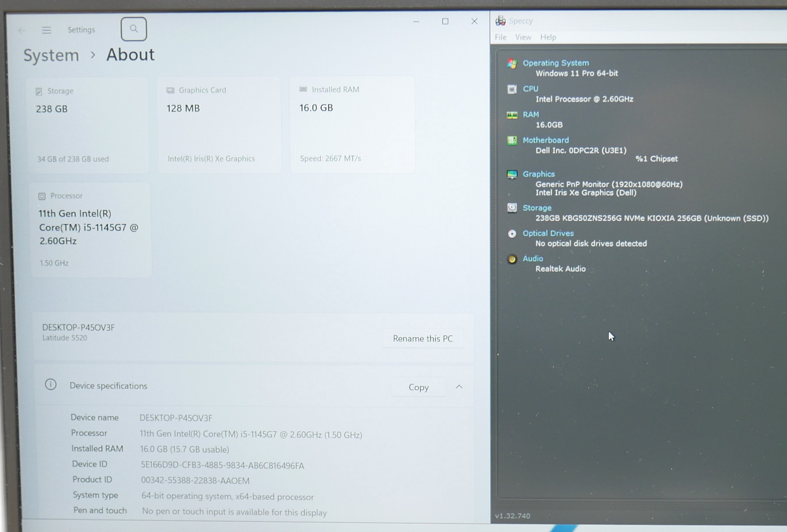Screen dimensions: 787x532
Task: Open the Settings search box
Action: tap(134, 29)
